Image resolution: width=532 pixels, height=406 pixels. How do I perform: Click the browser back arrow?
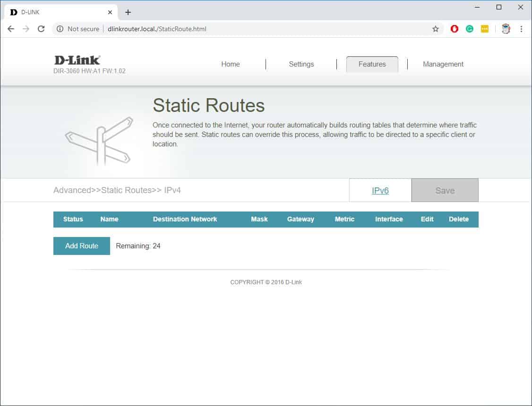pyautogui.click(x=11, y=29)
